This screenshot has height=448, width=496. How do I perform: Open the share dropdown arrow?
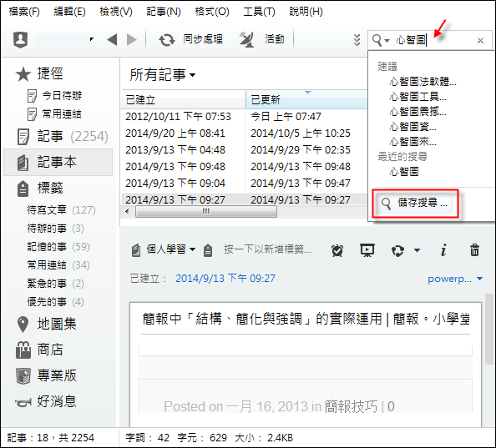tap(417, 250)
